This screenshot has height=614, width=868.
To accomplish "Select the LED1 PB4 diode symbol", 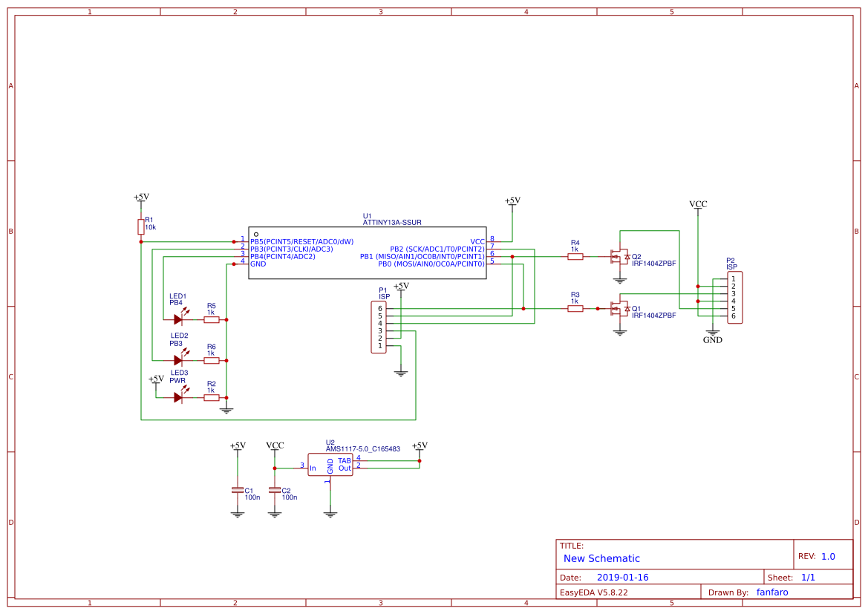I will [180, 319].
